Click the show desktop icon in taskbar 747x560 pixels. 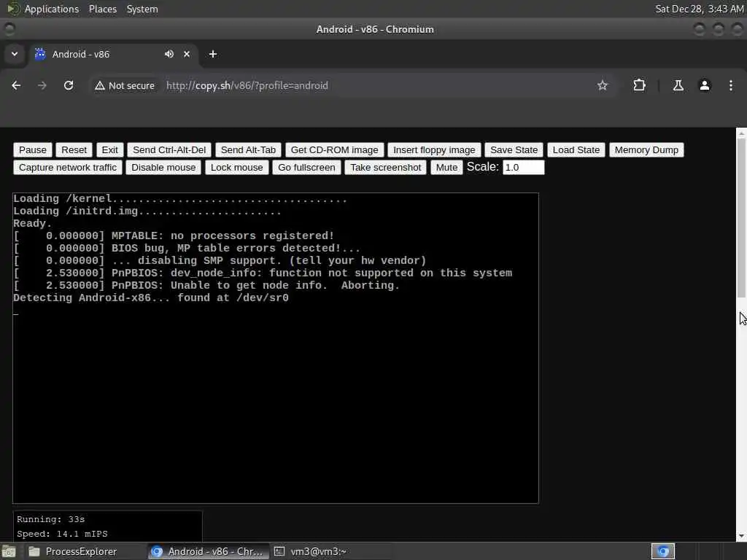click(9, 551)
